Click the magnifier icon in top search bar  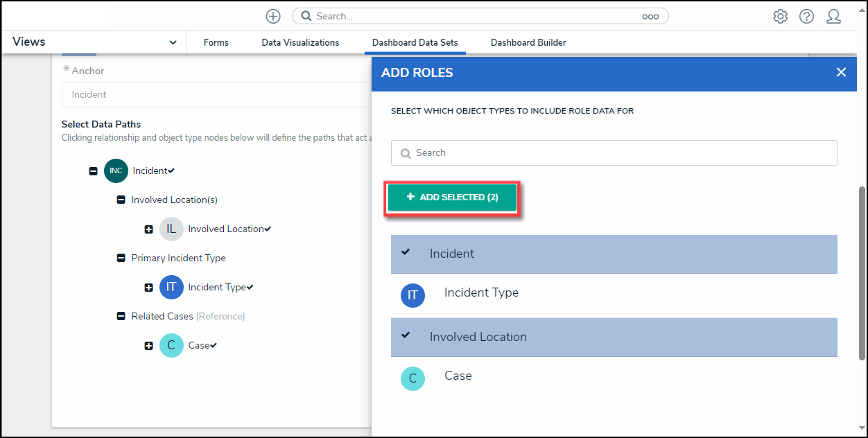point(306,16)
